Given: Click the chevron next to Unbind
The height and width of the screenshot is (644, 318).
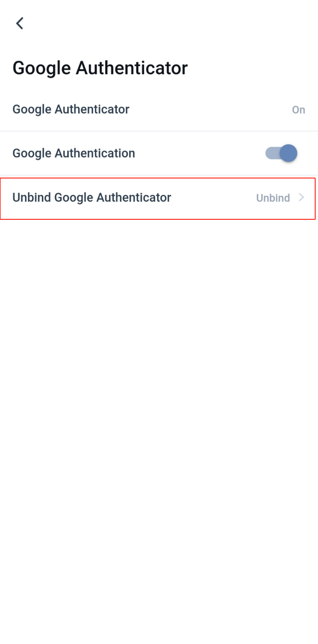Looking at the screenshot, I should coord(301,197).
